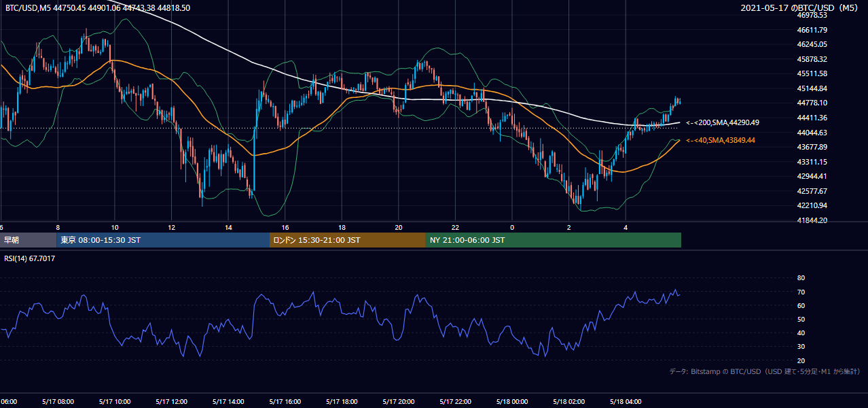The width and height of the screenshot is (868, 408).
Task: Click hour tick 10 under price chart
Action: point(115,228)
